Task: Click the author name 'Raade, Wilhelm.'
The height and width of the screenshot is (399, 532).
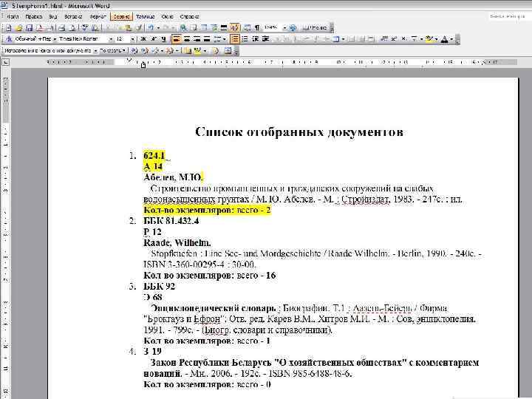Action: 177,242
